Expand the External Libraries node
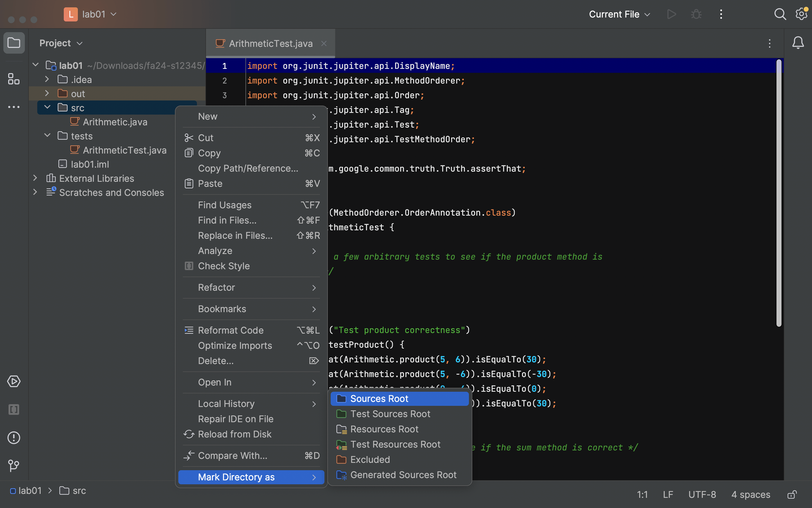 click(35, 178)
